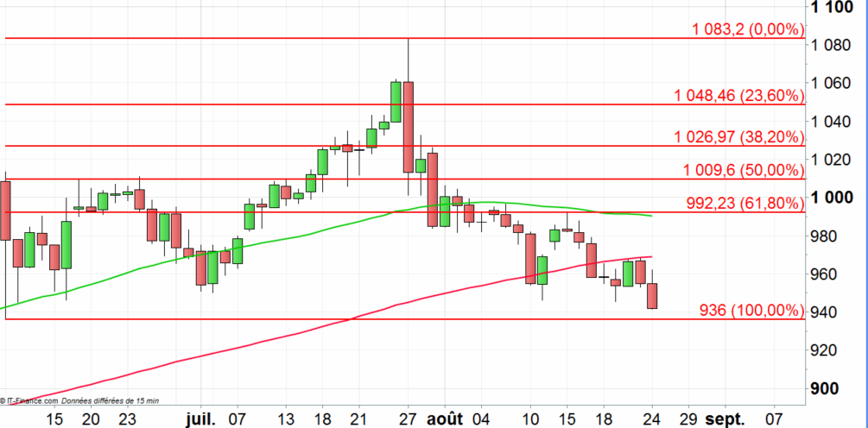Viewport: 868px width, 428px height.
Task: Click the green moving average end point
Action: (651, 216)
